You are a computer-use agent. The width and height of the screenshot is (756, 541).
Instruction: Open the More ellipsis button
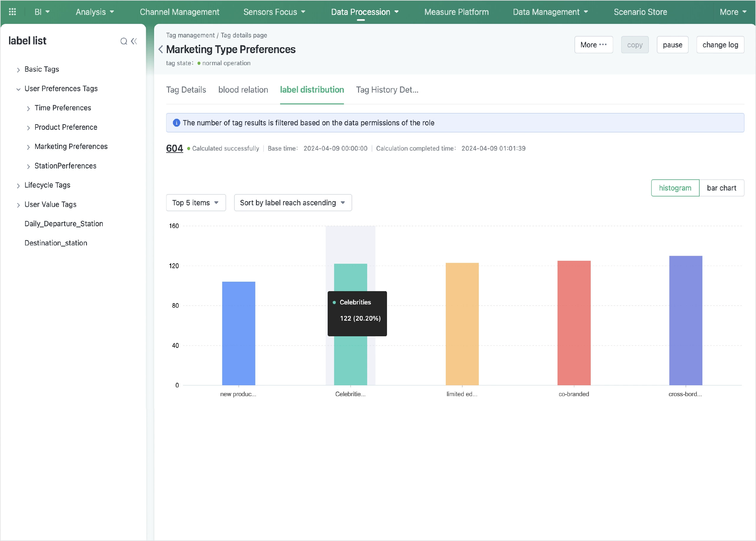593,45
